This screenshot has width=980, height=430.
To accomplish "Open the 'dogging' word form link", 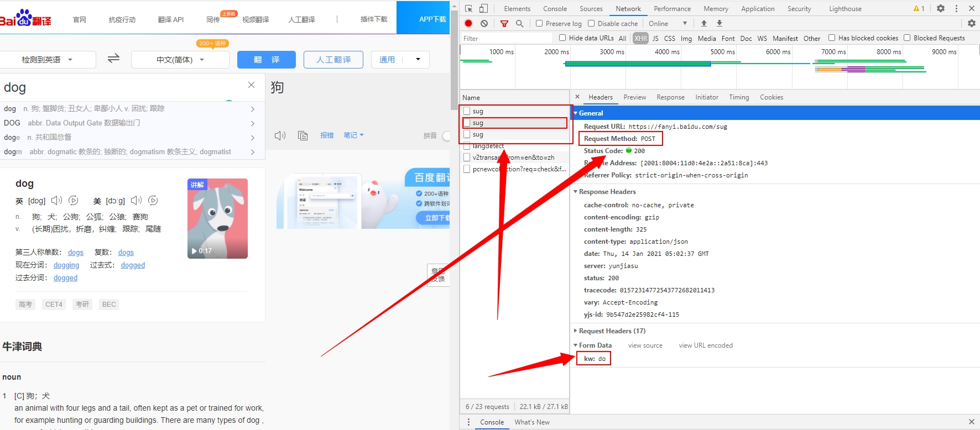I will 66,265.
